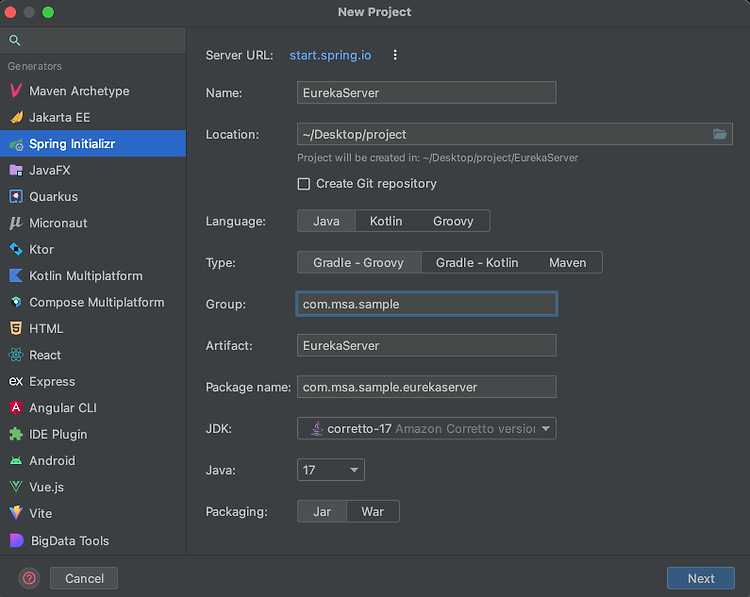750x597 pixels.
Task: Select Micronaut generator
Action: [93, 223]
